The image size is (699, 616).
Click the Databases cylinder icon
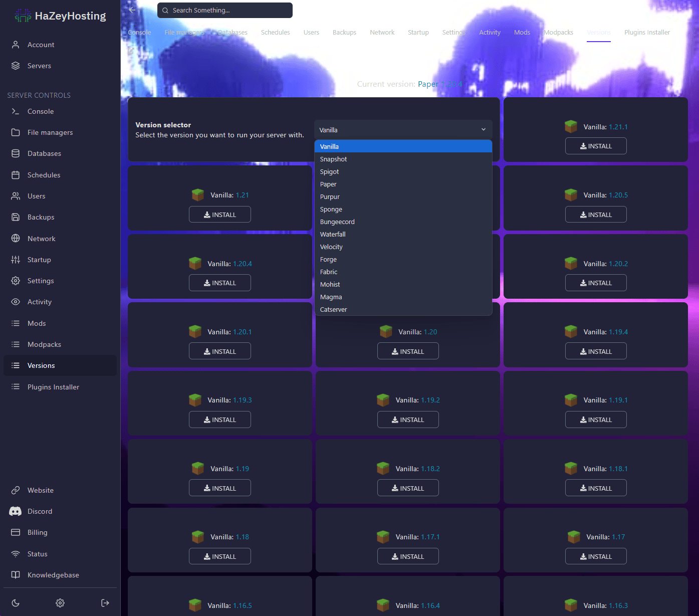(x=16, y=153)
